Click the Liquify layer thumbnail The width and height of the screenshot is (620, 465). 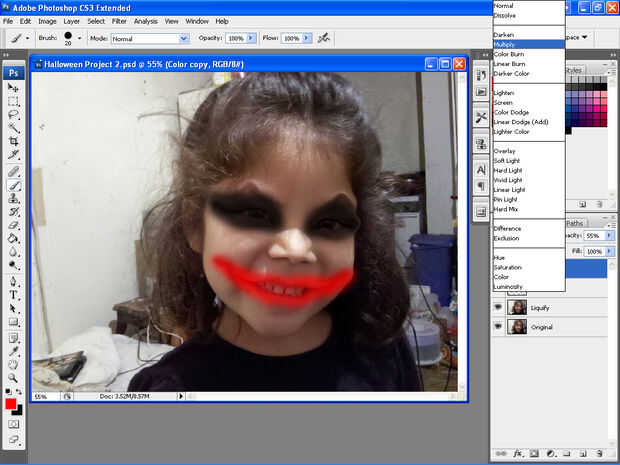517,307
